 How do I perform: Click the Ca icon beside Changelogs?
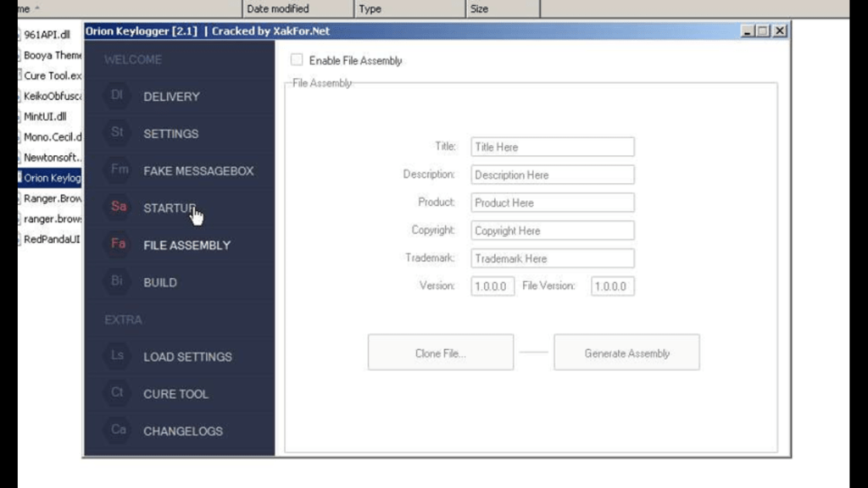coord(118,430)
